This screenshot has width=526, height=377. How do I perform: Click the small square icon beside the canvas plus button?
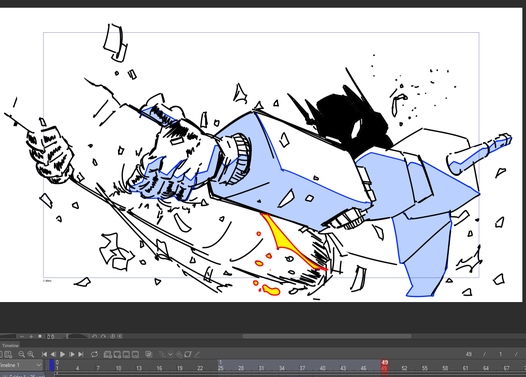click(40, 336)
